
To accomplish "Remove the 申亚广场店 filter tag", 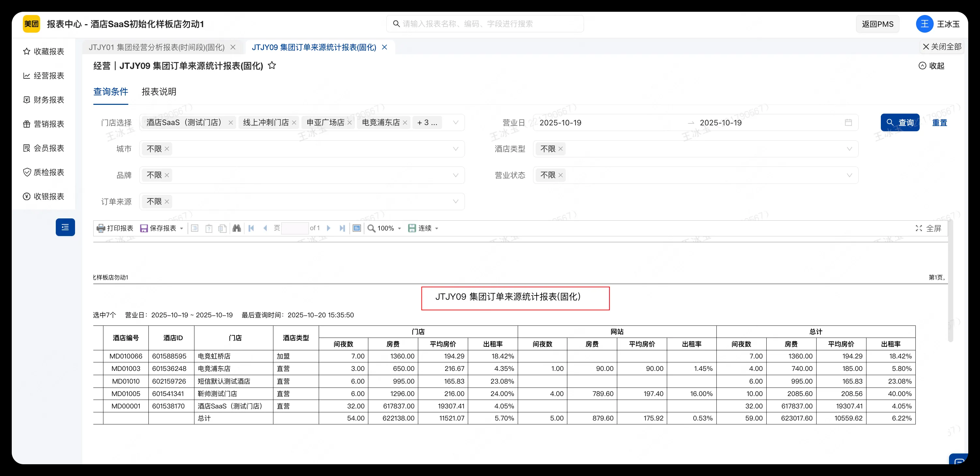I will (350, 122).
